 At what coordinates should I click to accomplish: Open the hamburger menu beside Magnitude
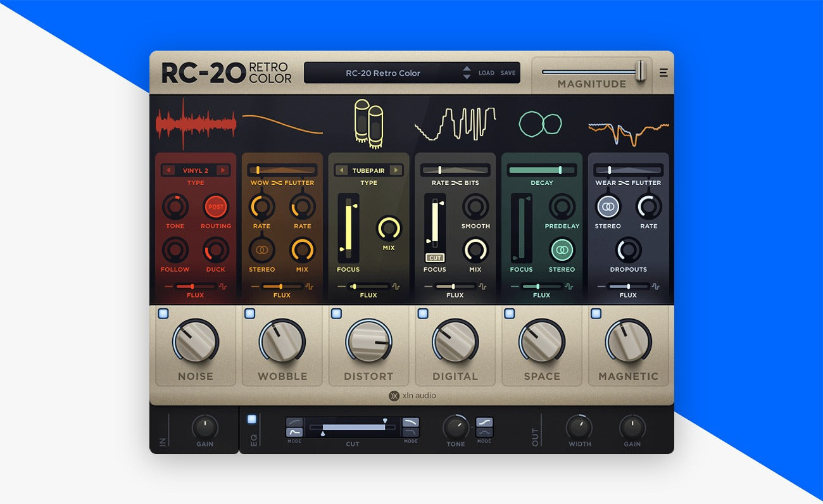pyautogui.click(x=663, y=73)
